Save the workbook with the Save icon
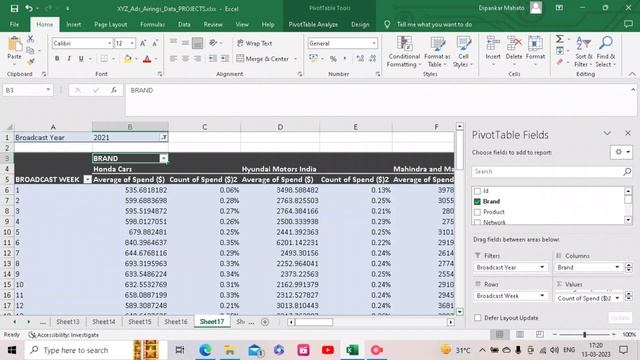Viewport: 640px width, 360px height. tap(14, 8)
